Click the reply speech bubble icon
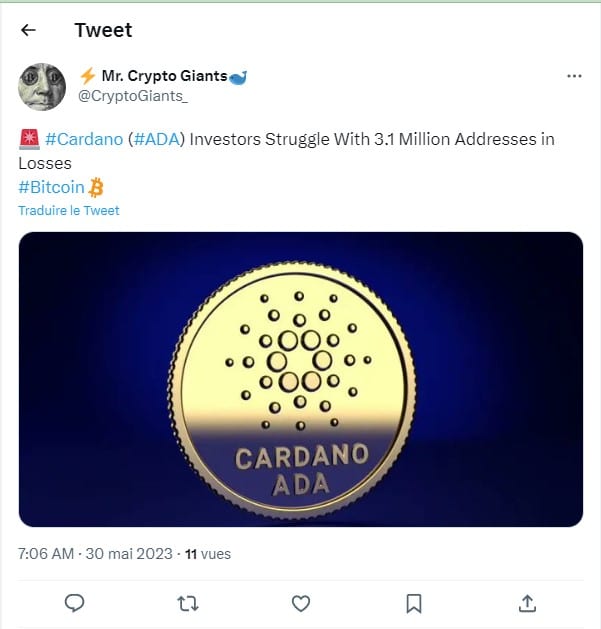The height and width of the screenshot is (629, 601). coord(74,603)
